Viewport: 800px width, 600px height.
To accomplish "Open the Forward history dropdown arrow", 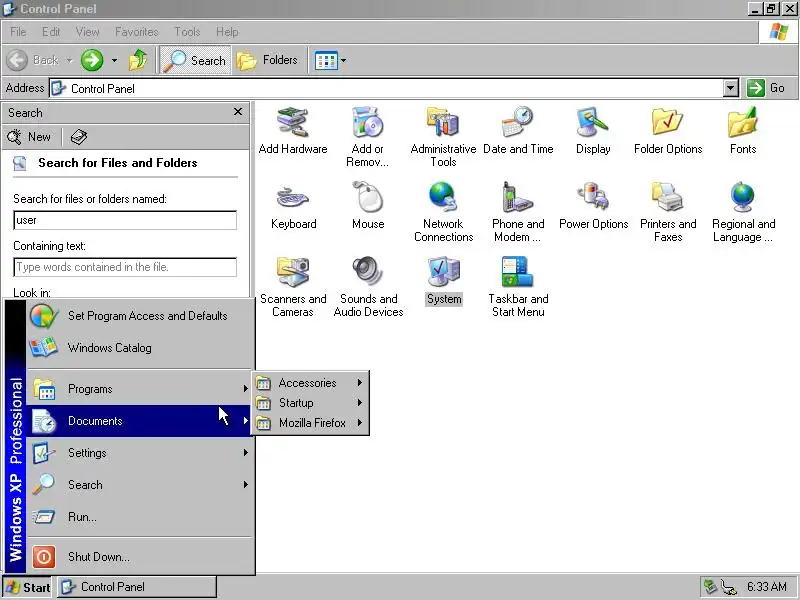I will pyautogui.click(x=114, y=60).
